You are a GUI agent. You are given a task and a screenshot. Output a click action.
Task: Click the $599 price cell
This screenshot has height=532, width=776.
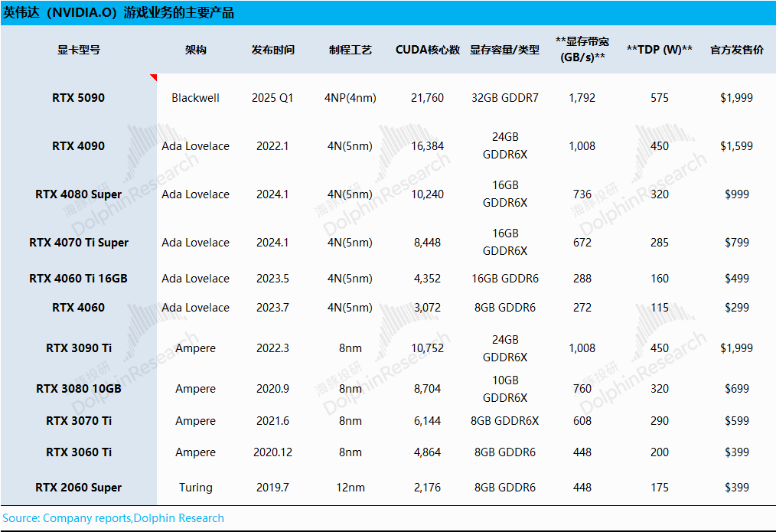tap(737, 421)
